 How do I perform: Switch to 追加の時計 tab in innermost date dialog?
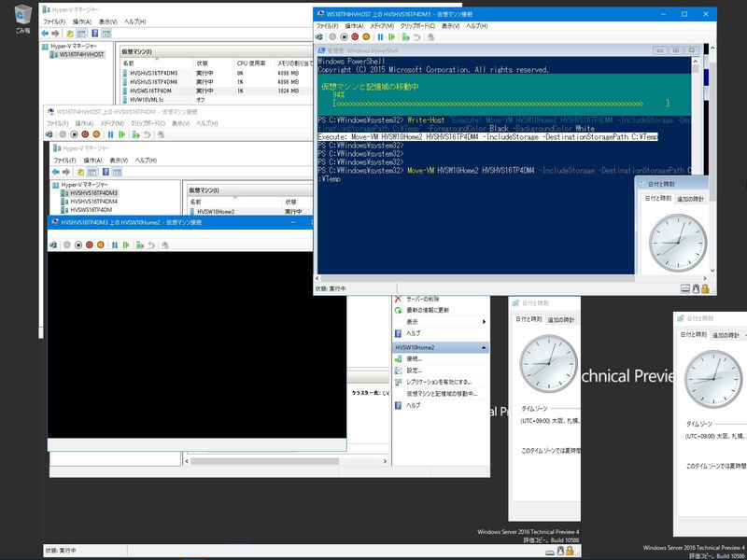(690, 199)
